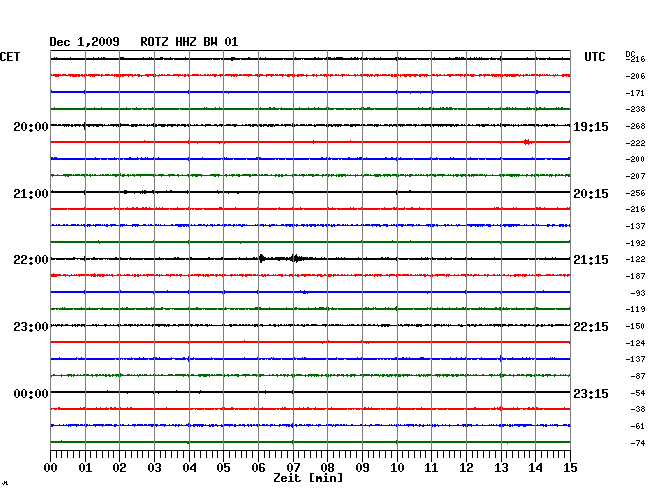This screenshot has height=494, width=650.
Task: Select the DC offset value "-150"
Action: point(635,326)
